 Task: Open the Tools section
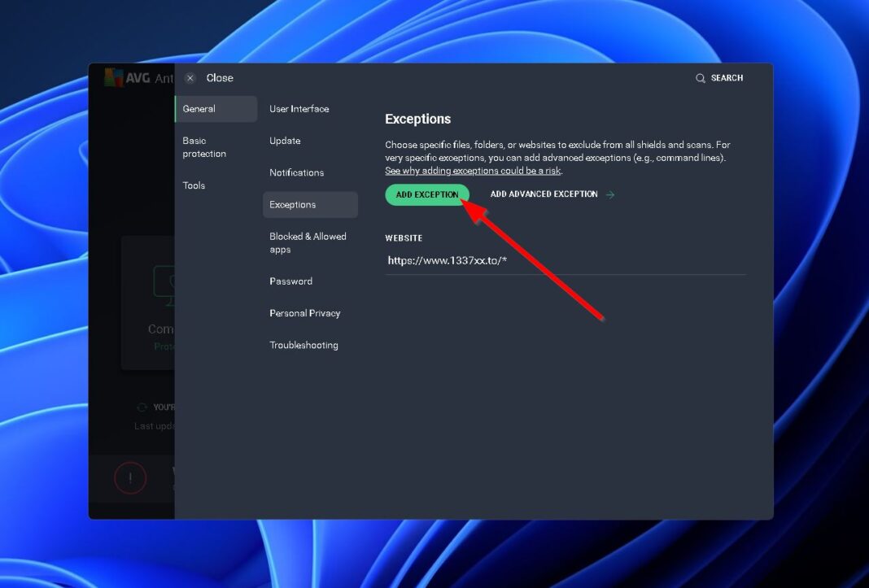(x=194, y=185)
